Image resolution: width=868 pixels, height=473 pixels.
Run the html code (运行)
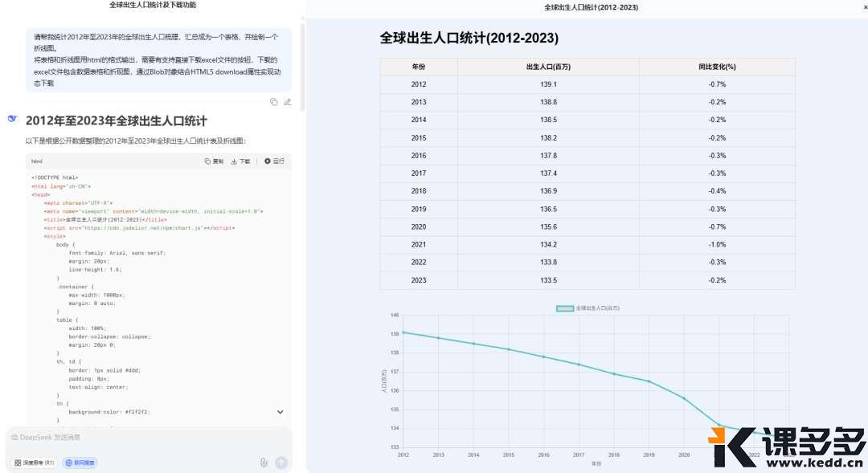pyautogui.click(x=275, y=161)
